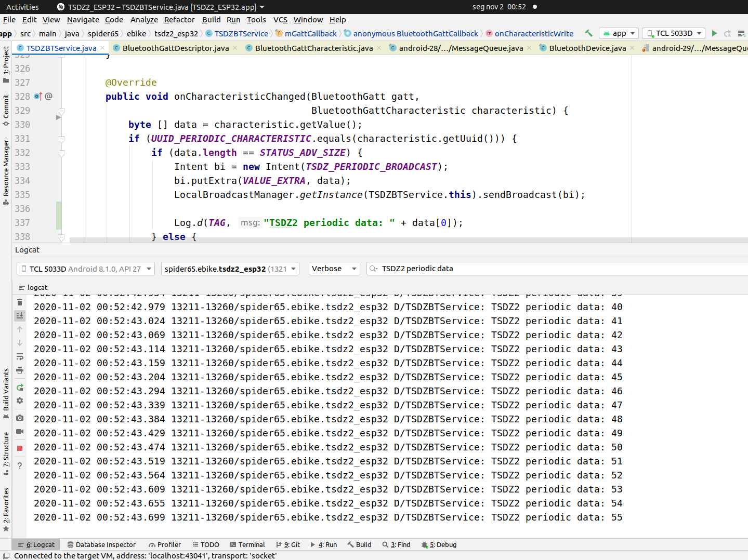748x560 pixels.
Task: Toggle scroll to end of logcat
Action: pos(20,315)
